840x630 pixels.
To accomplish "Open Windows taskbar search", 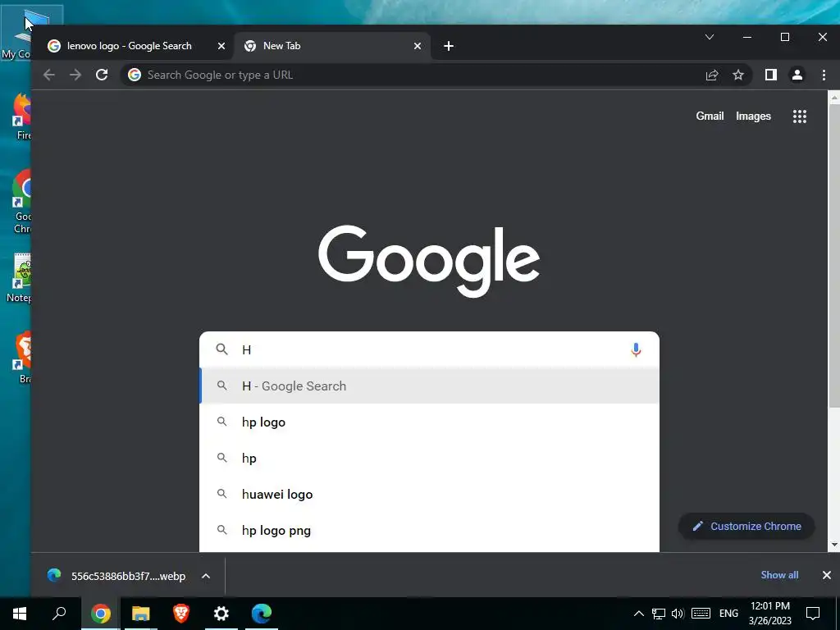I will 59,614.
